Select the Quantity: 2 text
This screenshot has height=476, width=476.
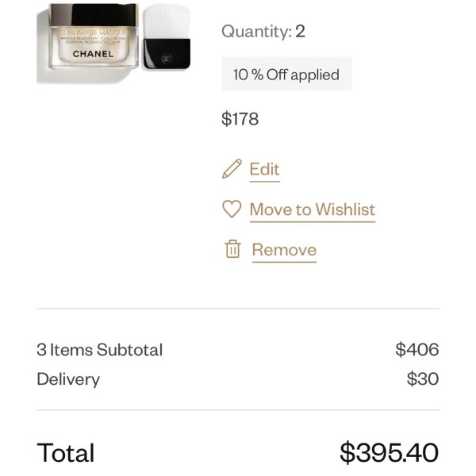coord(263,31)
